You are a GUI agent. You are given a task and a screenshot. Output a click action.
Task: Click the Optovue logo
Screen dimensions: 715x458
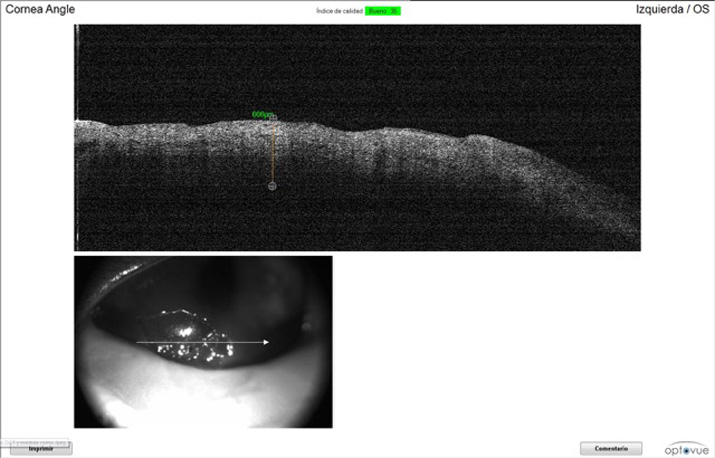click(x=686, y=448)
